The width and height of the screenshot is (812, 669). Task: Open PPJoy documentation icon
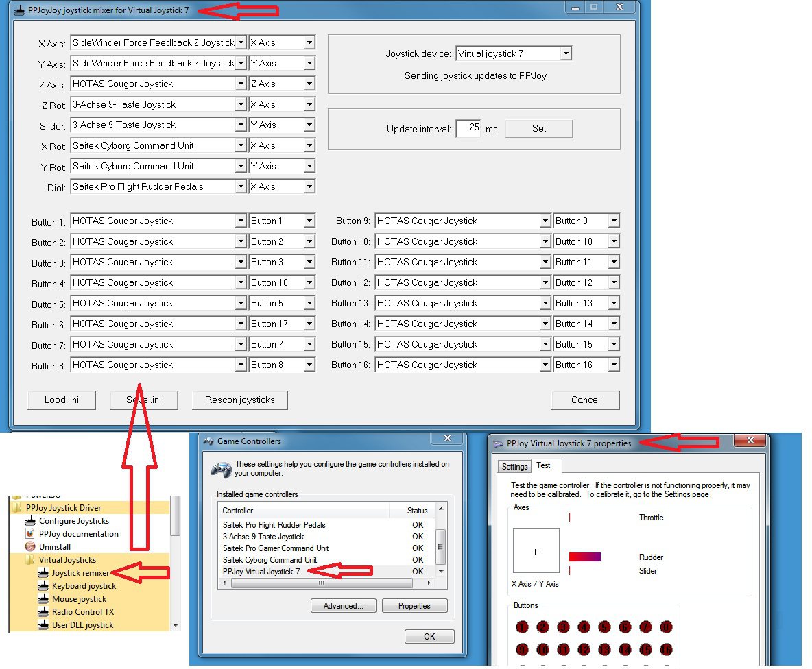pos(30,534)
